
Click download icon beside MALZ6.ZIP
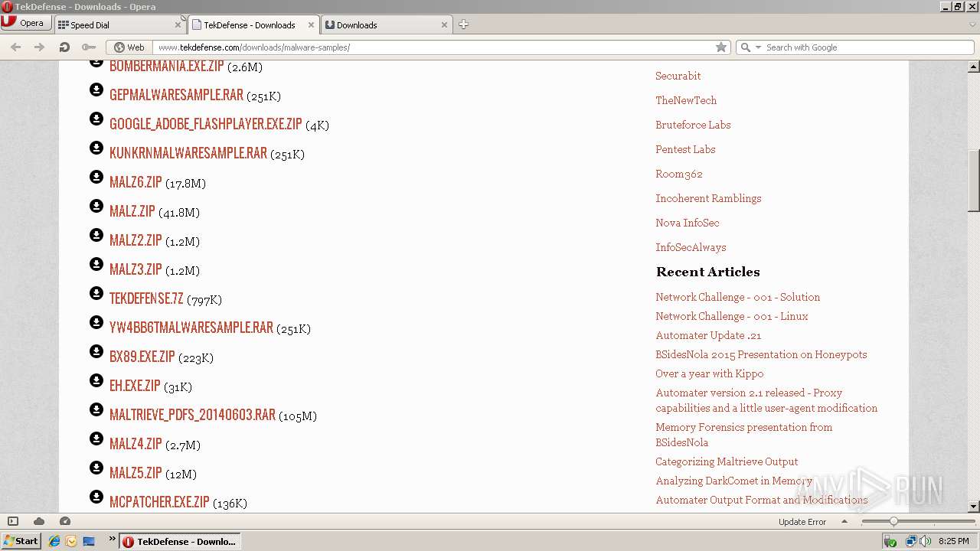(96, 177)
